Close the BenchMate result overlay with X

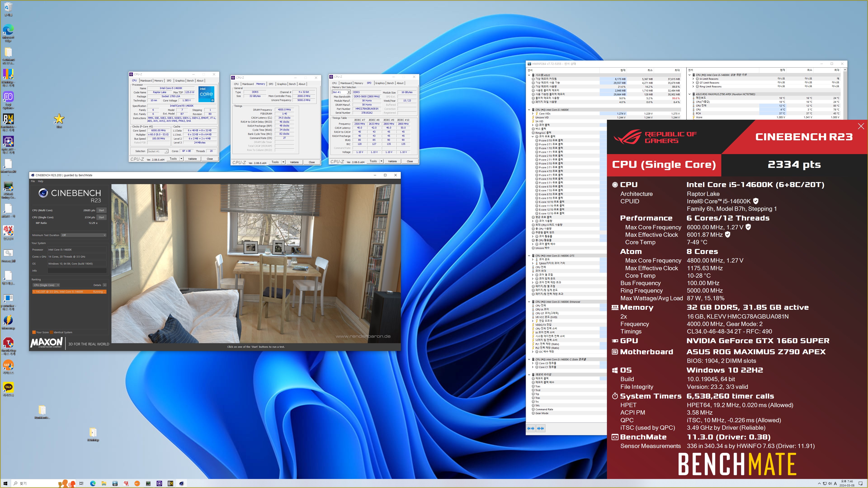pos(861,126)
